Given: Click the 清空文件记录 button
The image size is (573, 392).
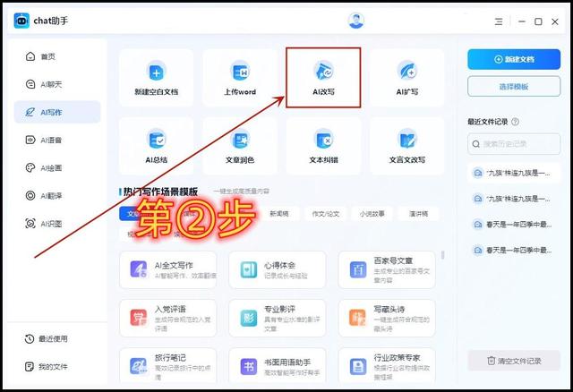Looking at the screenshot, I should click(x=514, y=361).
